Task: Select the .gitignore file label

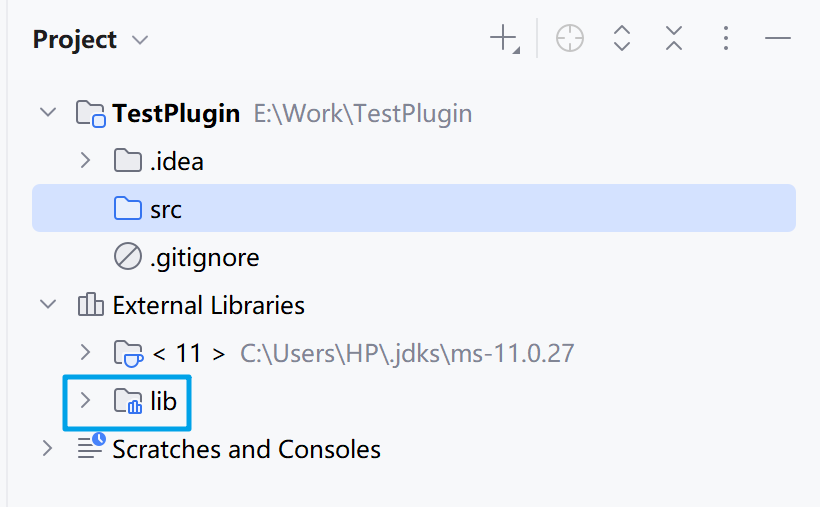Action: point(204,257)
